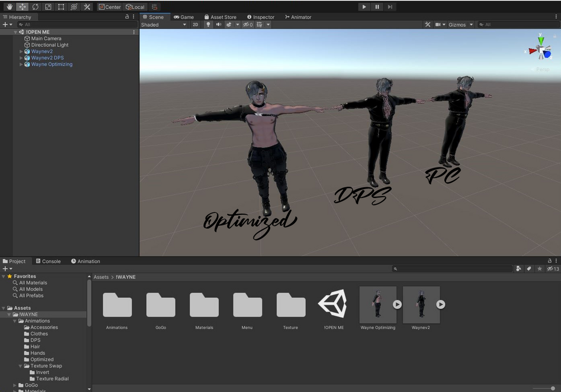Select the Hand tool
The image size is (561, 392).
click(x=9, y=7)
